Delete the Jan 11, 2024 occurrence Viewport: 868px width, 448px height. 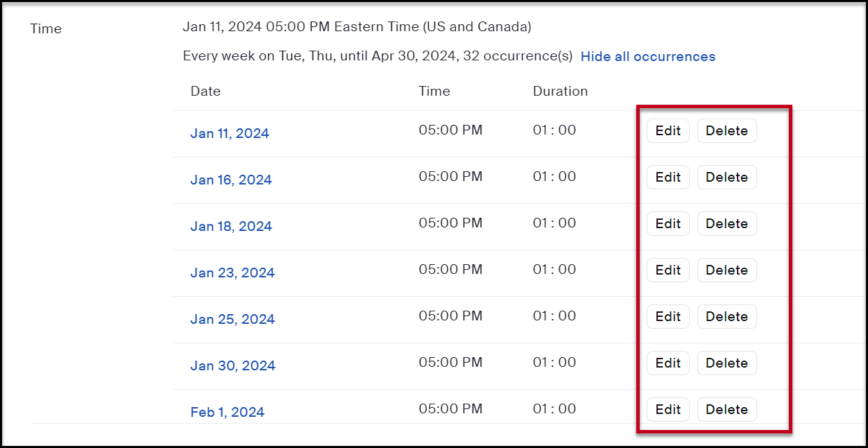[726, 131]
